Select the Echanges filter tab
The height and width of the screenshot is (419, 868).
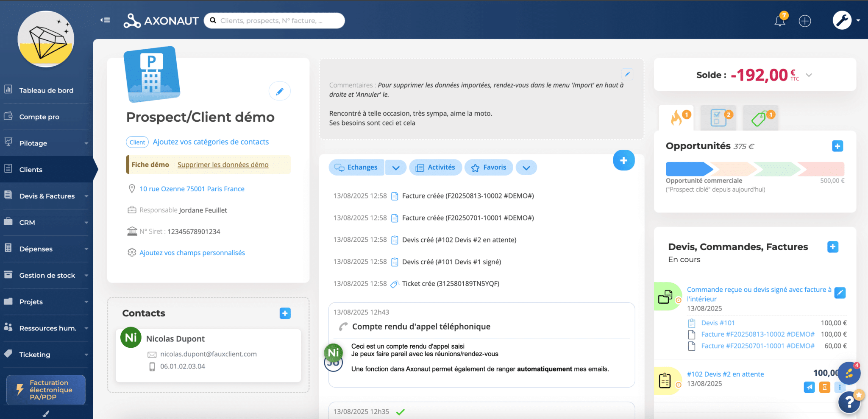[x=356, y=168]
